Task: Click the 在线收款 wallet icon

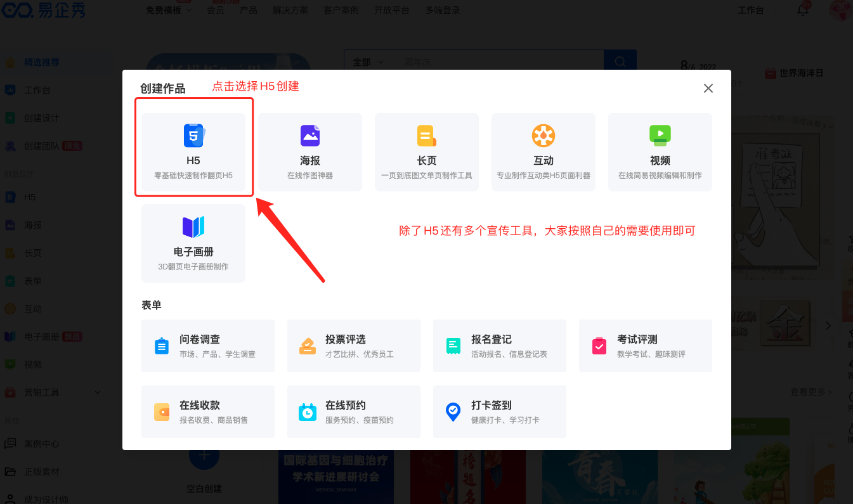Action: coord(162,412)
